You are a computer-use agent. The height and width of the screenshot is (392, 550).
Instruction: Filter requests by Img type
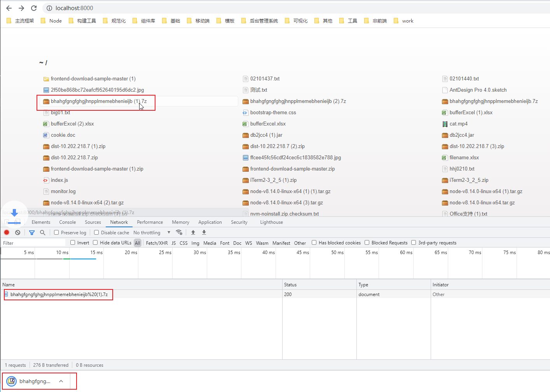pos(195,243)
